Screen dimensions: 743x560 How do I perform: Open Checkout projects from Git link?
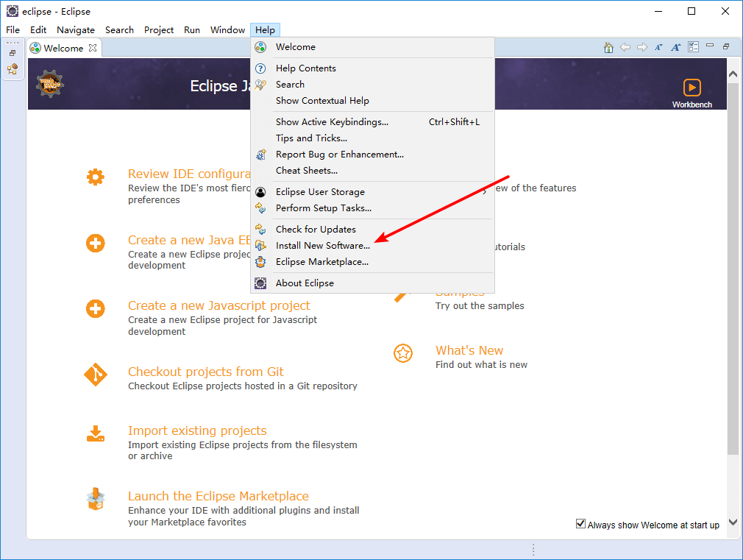[206, 372]
